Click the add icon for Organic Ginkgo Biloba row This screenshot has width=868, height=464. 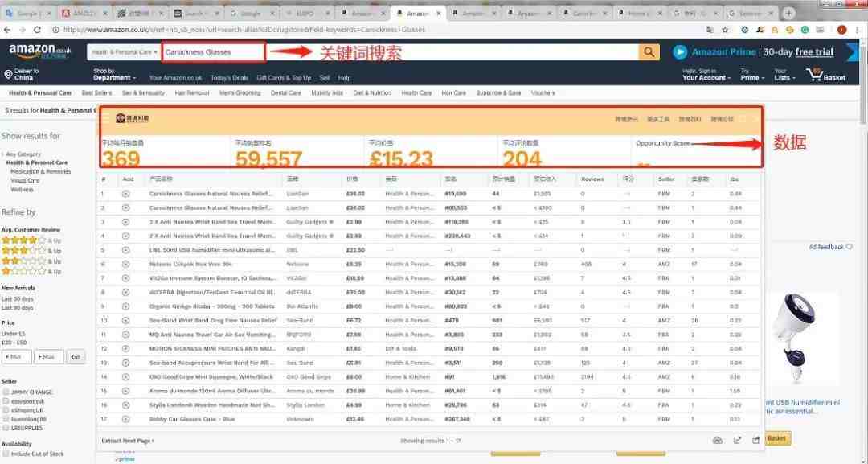125,306
